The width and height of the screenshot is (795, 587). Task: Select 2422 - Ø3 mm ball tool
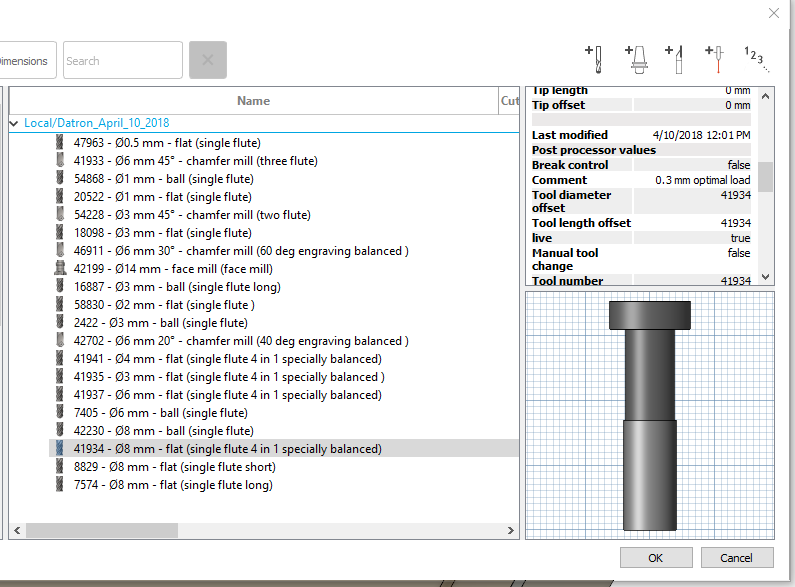[161, 323]
